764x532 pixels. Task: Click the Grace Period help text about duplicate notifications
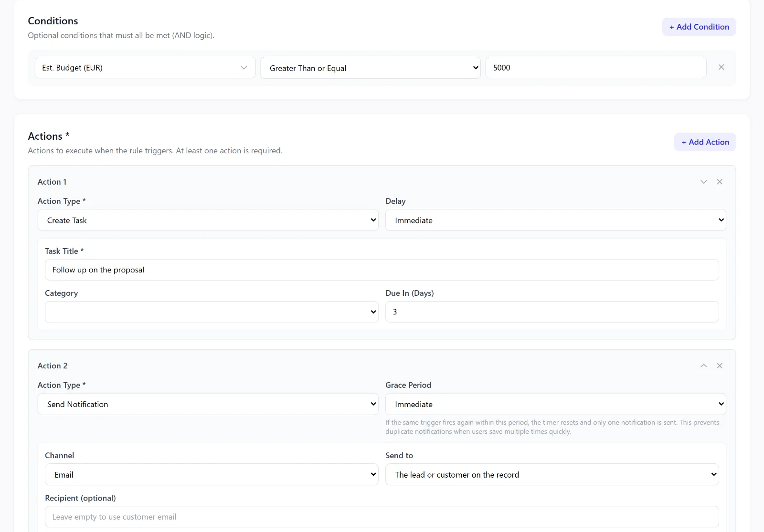[x=552, y=427]
